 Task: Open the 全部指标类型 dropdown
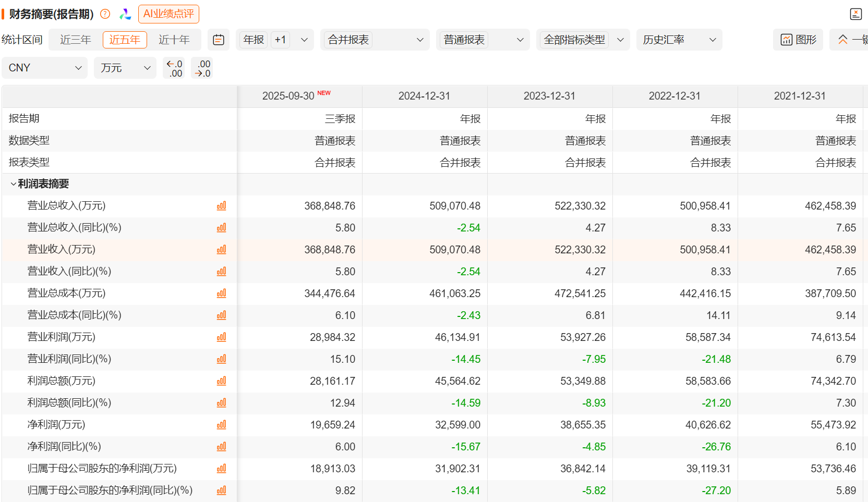click(583, 40)
